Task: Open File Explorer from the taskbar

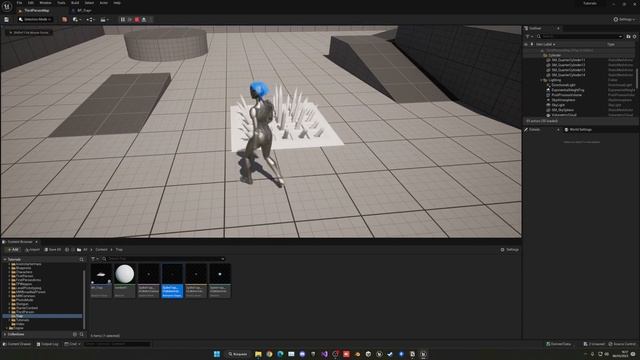Action: pyautogui.click(x=258, y=354)
